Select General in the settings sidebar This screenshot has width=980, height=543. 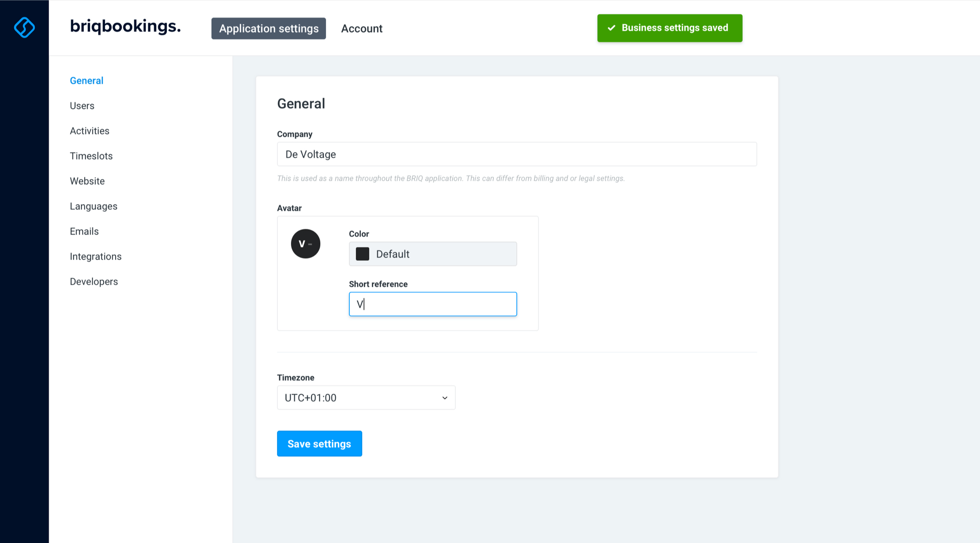[x=86, y=80]
